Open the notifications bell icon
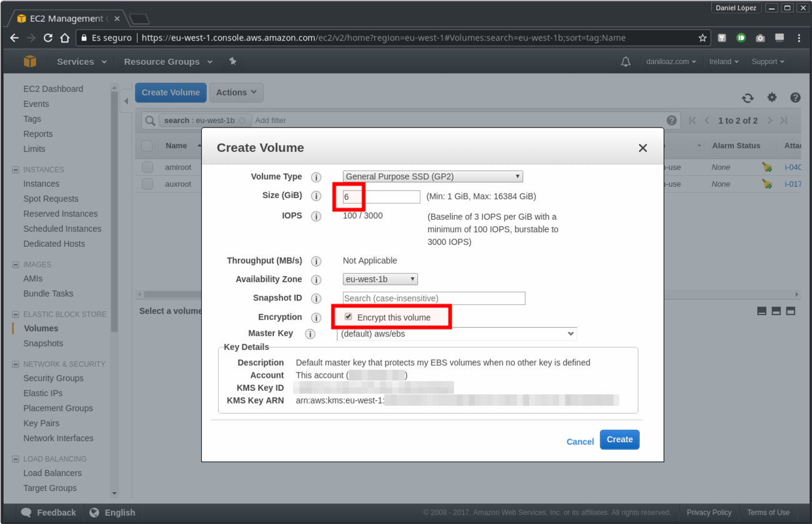The height and width of the screenshot is (524, 812). click(x=625, y=61)
